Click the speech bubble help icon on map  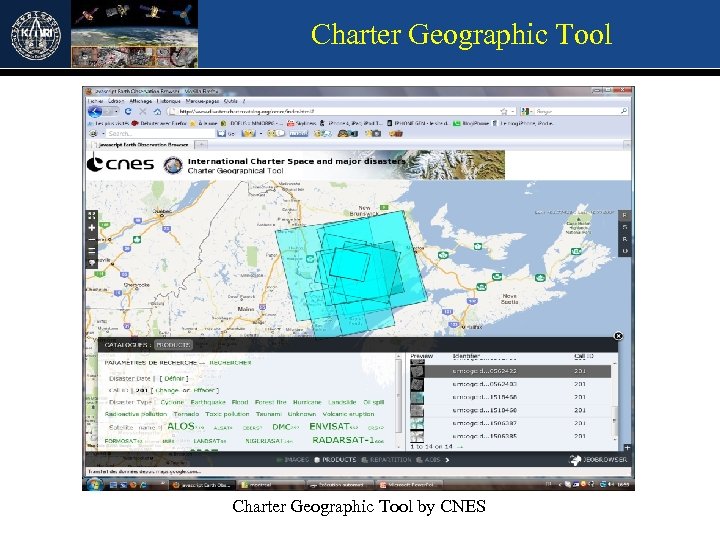coord(92,263)
